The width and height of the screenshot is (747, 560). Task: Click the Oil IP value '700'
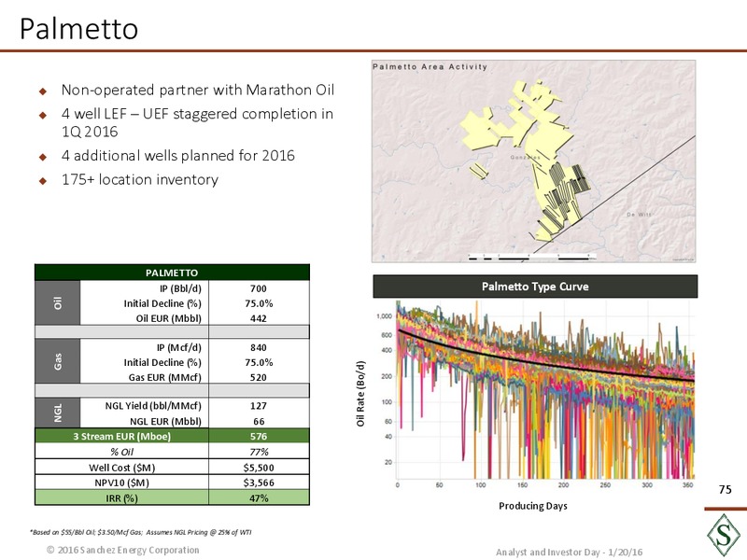[259, 288]
